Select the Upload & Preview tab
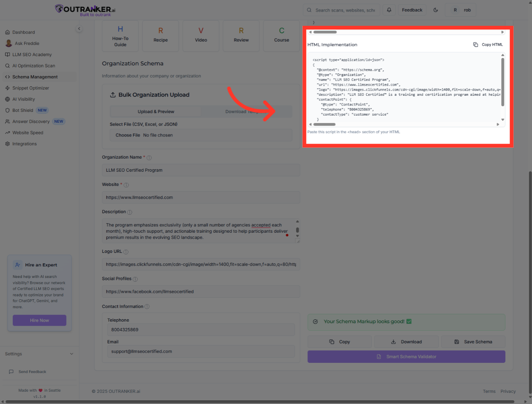The width and height of the screenshot is (532, 404). tap(156, 111)
